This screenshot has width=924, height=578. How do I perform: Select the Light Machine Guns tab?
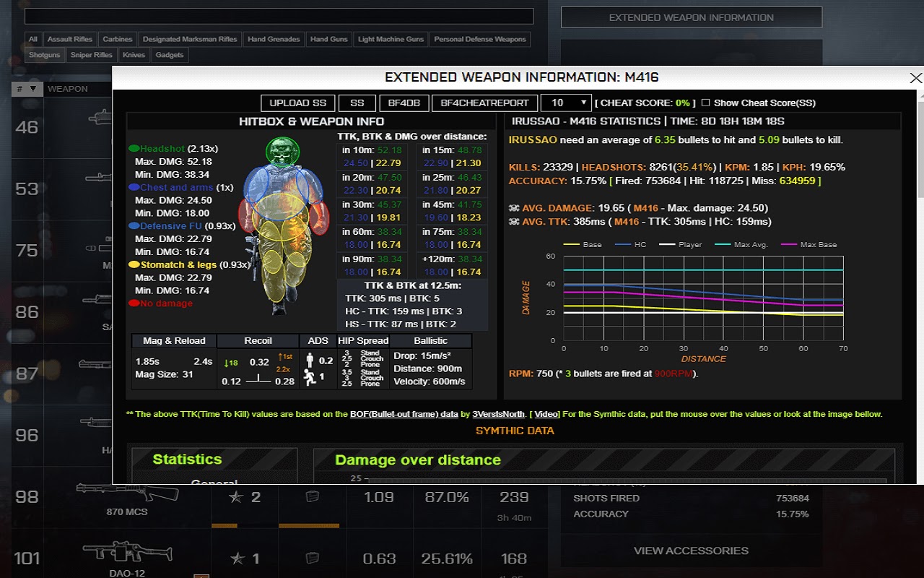(x=391, y=39)
